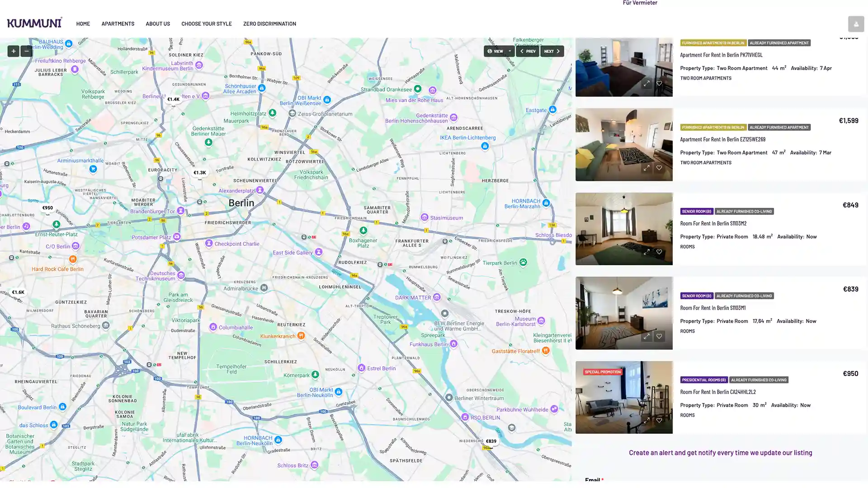Click Checkpoint Charlie marker on the map

click(x=208, y=244)
